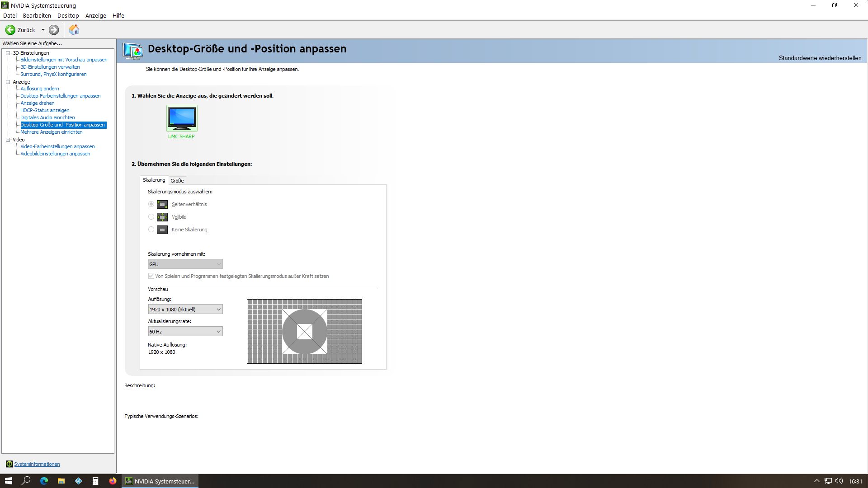
Task: Show hidden system tray icons
Action: point(816,481)
